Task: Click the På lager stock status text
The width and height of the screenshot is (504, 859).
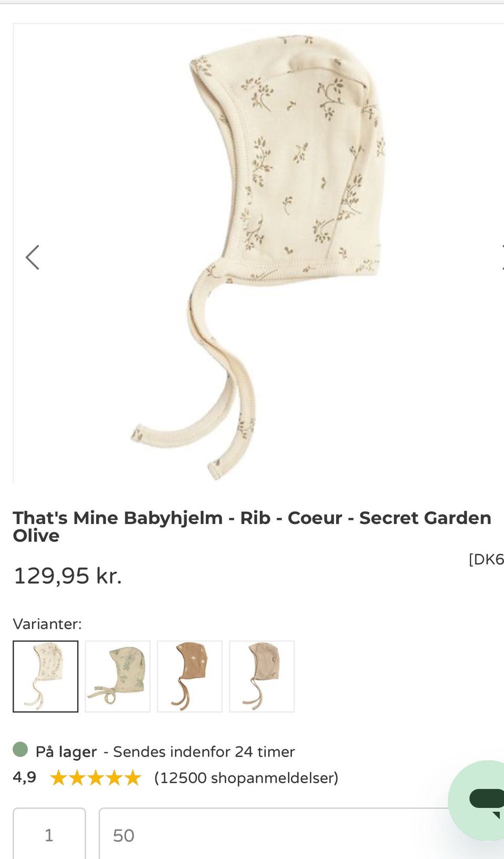Action: click(x=66, y=752)
